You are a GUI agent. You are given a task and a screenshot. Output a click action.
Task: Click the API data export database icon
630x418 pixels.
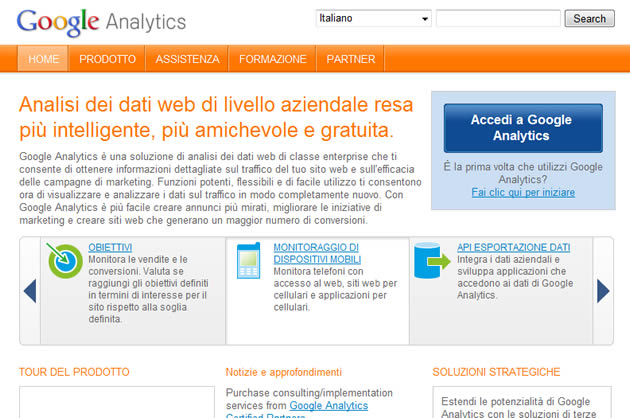pyautogui.click(x=432, y=260)
